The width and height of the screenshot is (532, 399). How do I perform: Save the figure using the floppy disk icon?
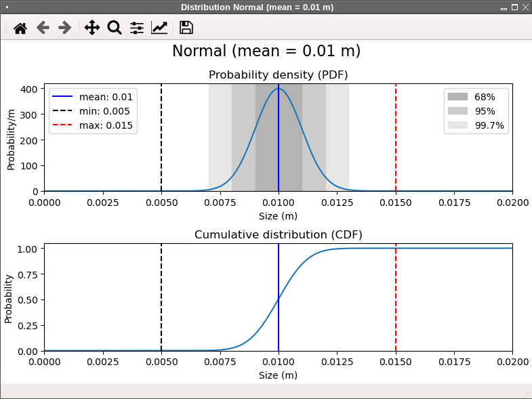pyautogui.click(x=186, y=28)
